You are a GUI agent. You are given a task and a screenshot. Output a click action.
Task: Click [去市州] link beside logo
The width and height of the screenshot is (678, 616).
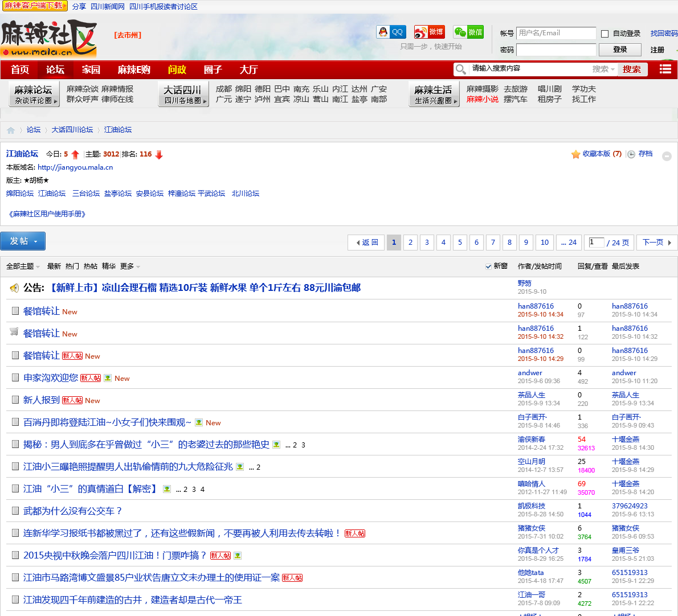pyautogui.click(x=128, y=35)
